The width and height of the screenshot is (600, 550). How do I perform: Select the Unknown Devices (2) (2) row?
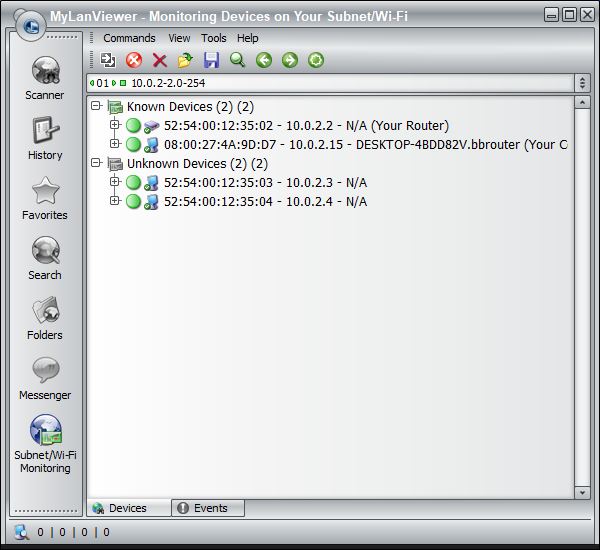(x=197, y=164)
